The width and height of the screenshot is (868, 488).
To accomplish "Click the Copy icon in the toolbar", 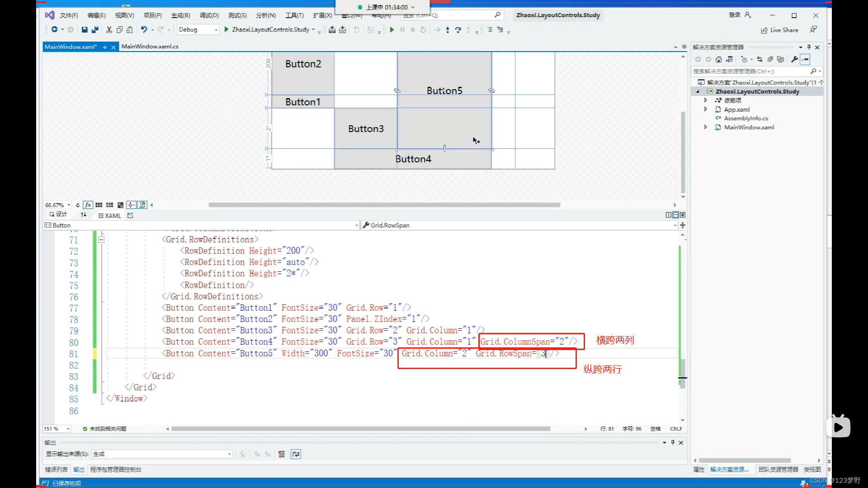I will tap(119, 29).
